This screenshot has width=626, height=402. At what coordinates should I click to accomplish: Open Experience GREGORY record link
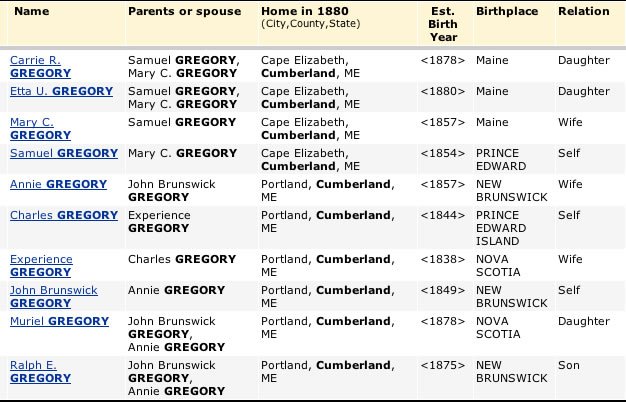click(x=41, y=265)
